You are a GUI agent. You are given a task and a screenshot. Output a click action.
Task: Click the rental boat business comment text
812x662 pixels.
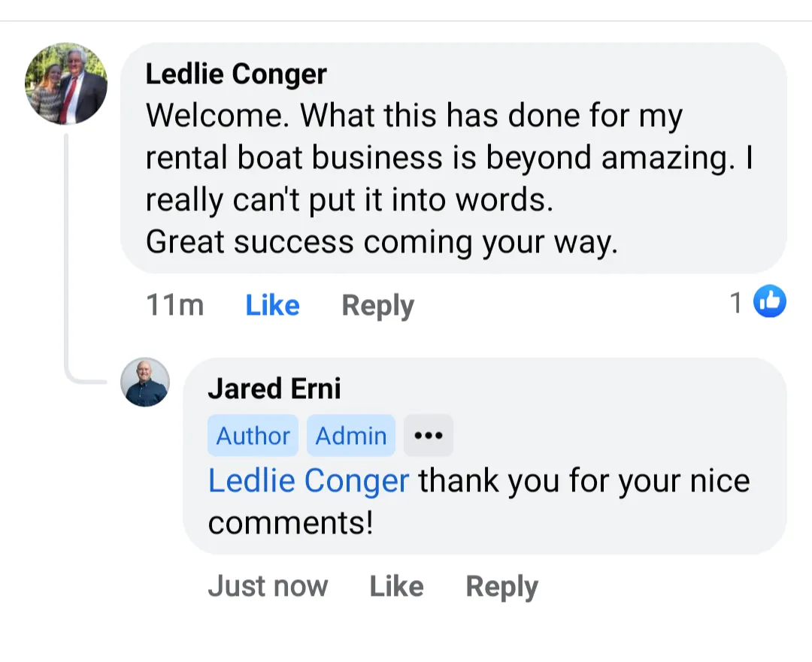point(449,157)
